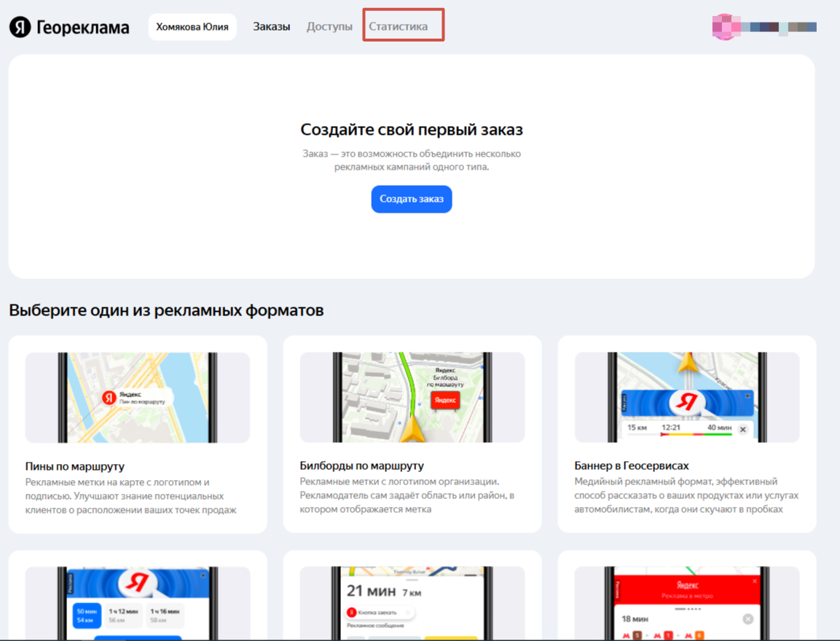Click the Пины по маршруту description text
Viewport: 840px width, 641px height.
tap(130, 496)
